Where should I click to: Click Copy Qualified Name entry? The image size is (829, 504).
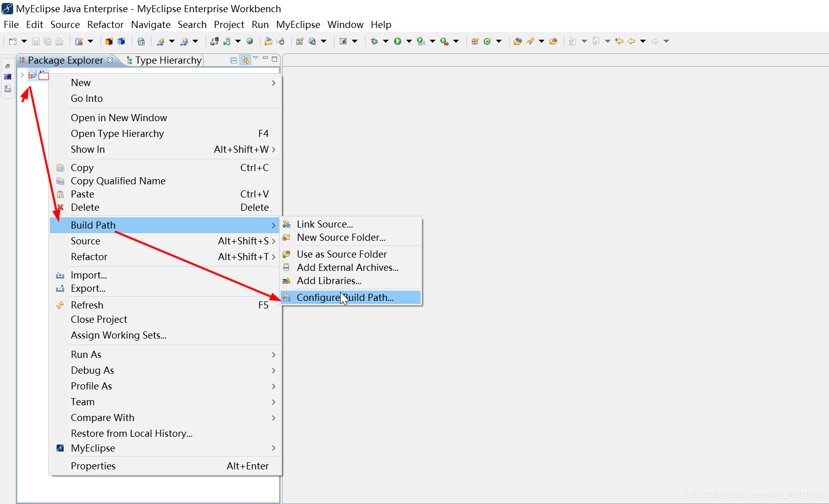pyautogui.click(x=165, y=181)
